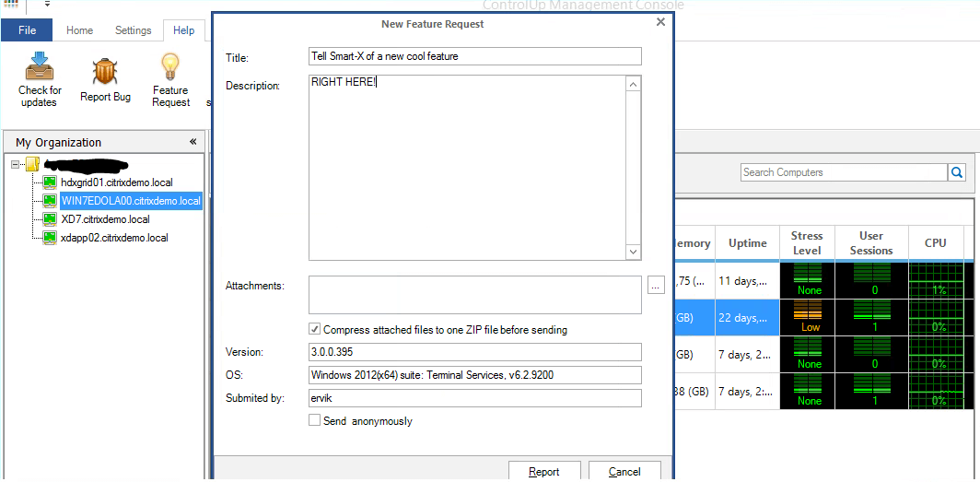Click the app grid icon in the title bar
The image size is (980, 482).
(x=11, y=4)
